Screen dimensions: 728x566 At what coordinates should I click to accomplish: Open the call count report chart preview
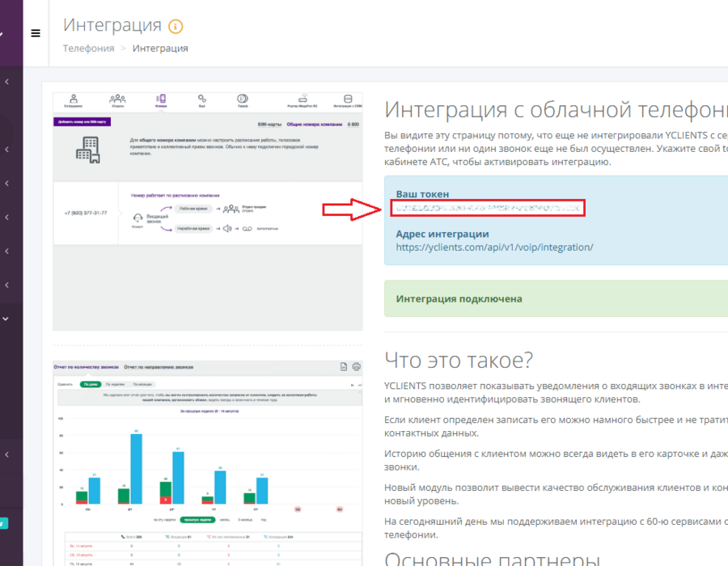(208, 463)
